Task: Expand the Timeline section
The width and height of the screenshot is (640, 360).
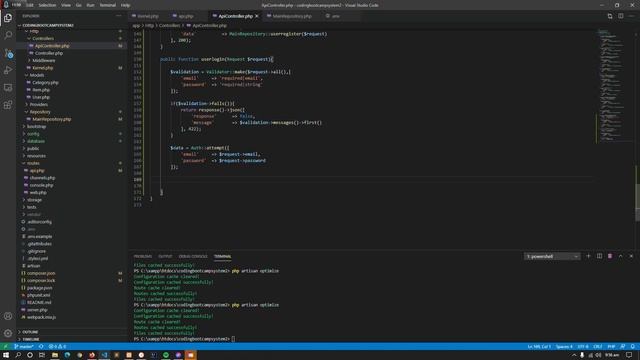Action: 31,339
